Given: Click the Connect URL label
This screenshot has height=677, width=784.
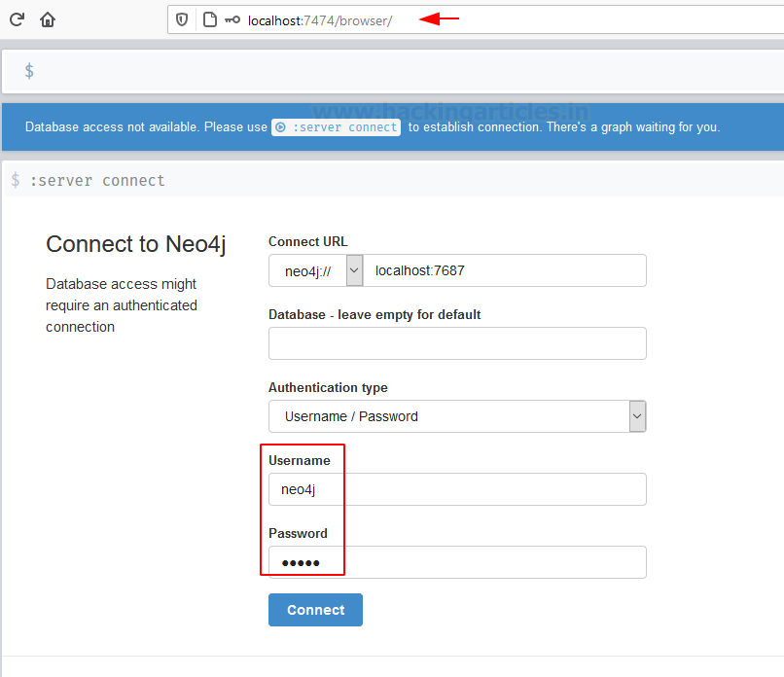Looking at the screenshot, I should [308, 241].
